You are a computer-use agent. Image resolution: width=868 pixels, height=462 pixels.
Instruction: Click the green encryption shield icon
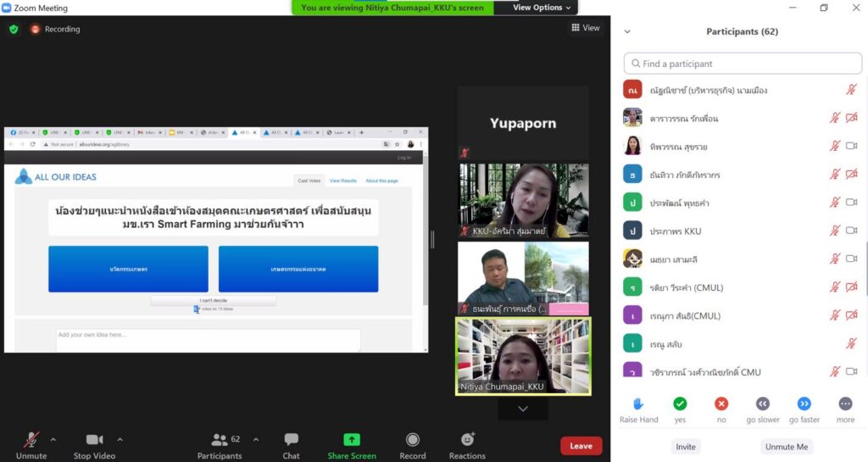click(x=14, y=29)
